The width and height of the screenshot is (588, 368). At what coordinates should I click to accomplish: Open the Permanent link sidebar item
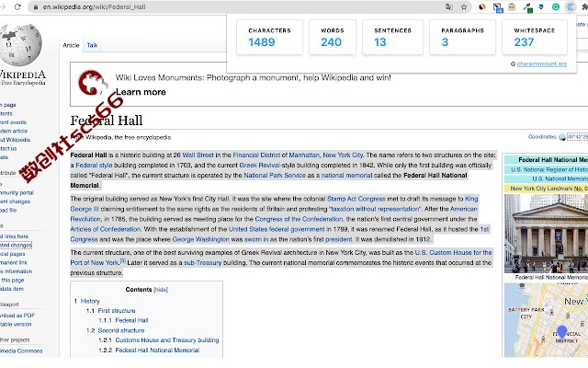(x=14, y=262)
